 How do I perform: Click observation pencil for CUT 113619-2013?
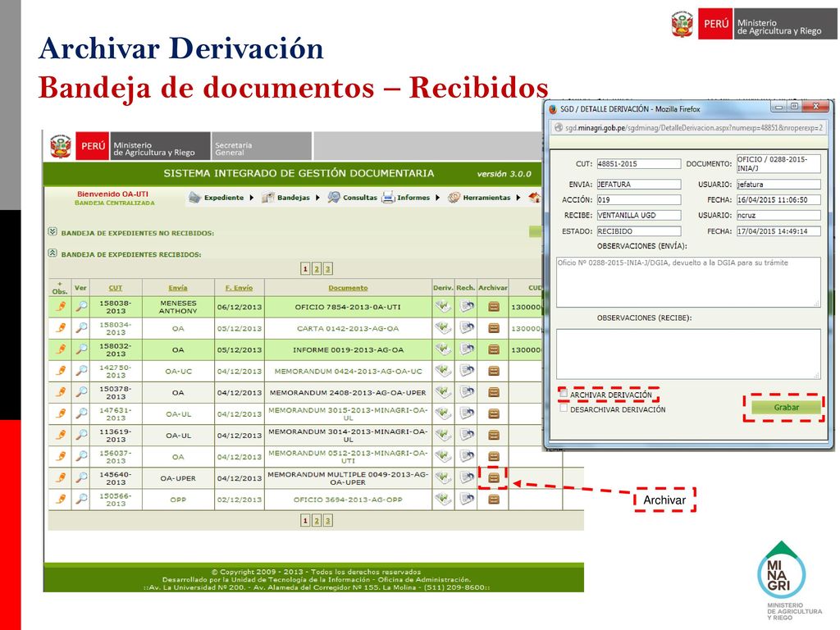61,435
